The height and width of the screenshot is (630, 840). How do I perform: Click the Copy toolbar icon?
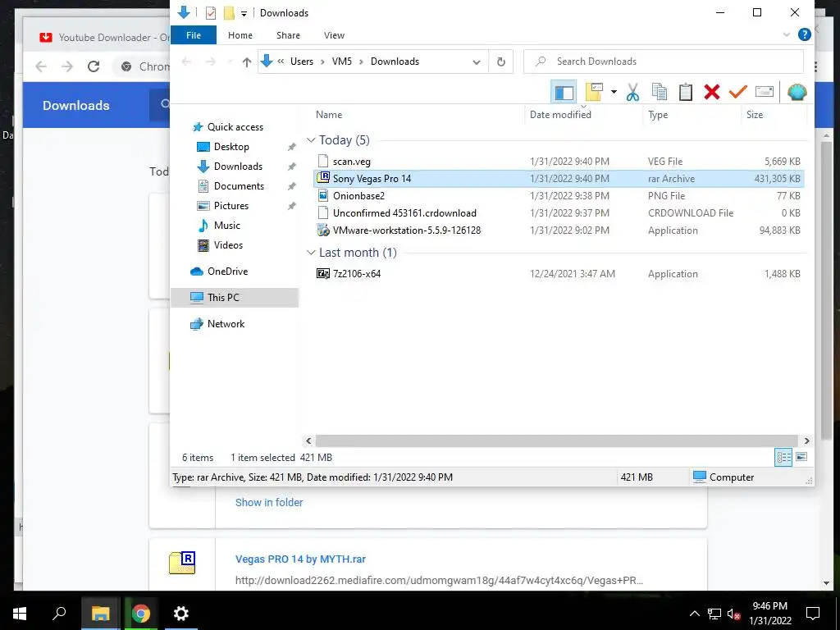click(x=659, y=92)
